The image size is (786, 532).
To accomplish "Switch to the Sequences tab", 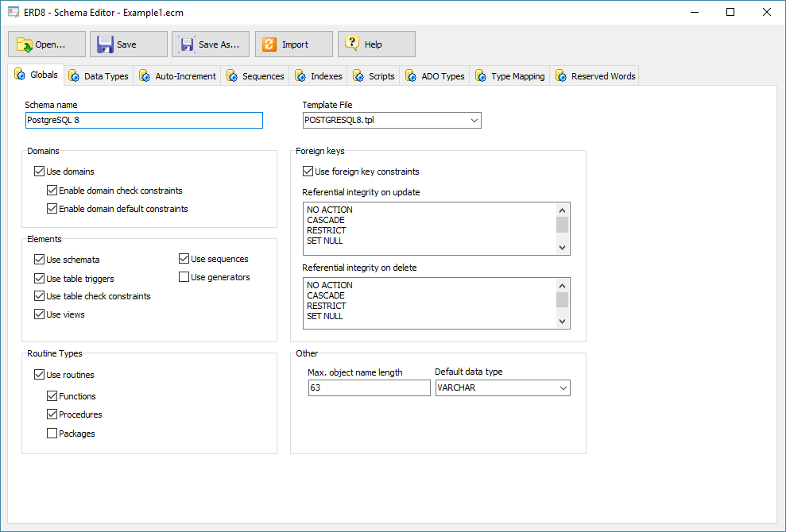I will 255,76.
